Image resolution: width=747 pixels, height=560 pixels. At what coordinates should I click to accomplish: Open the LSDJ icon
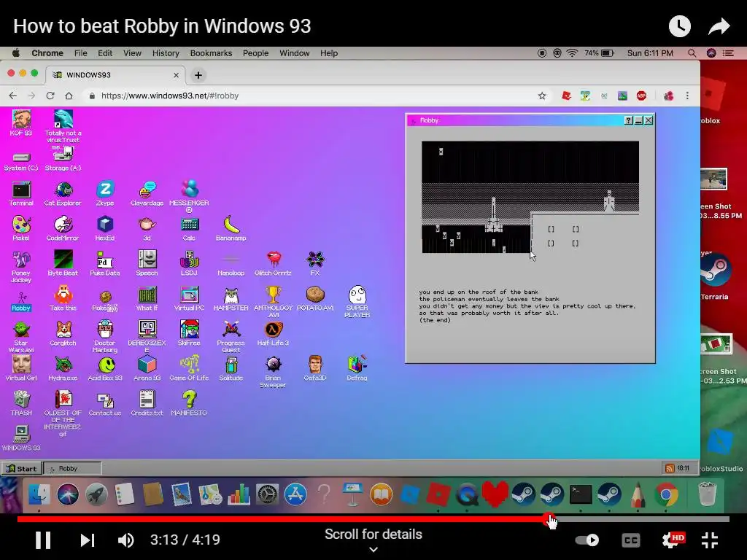189,263
